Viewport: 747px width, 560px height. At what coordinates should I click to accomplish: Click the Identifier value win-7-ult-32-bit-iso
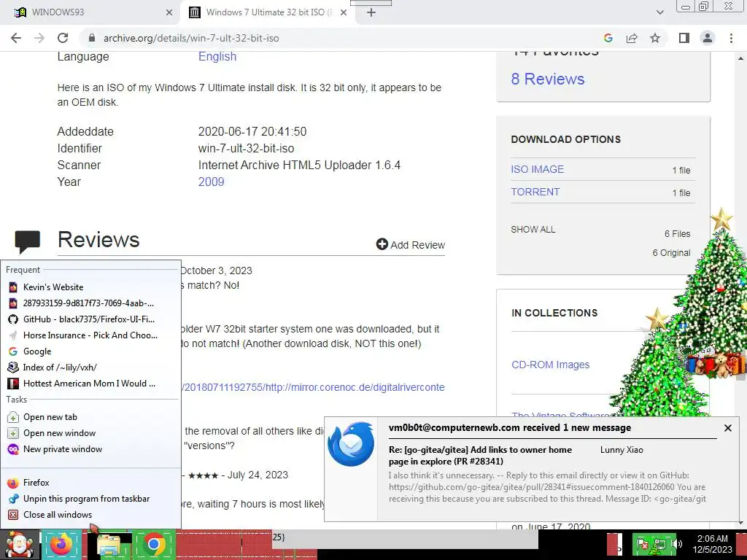click(246, 149)
